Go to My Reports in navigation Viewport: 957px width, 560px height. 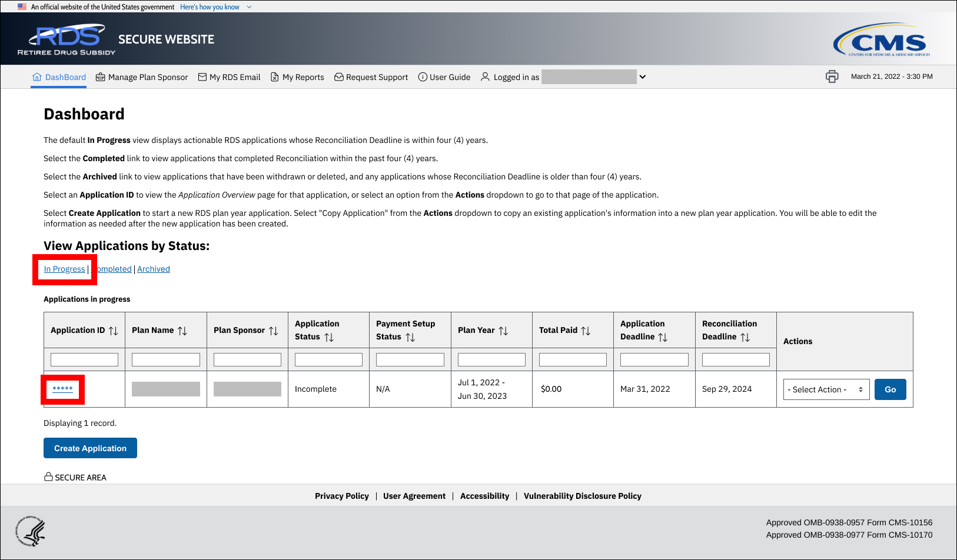[297, 77]
